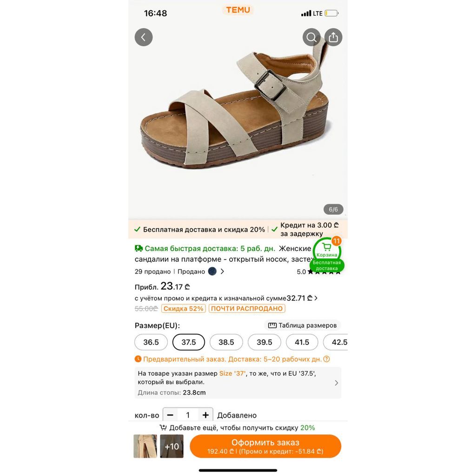The image size is (476, 476).
Task: Tap the back arrow button
Action: (x=144, y=37)
